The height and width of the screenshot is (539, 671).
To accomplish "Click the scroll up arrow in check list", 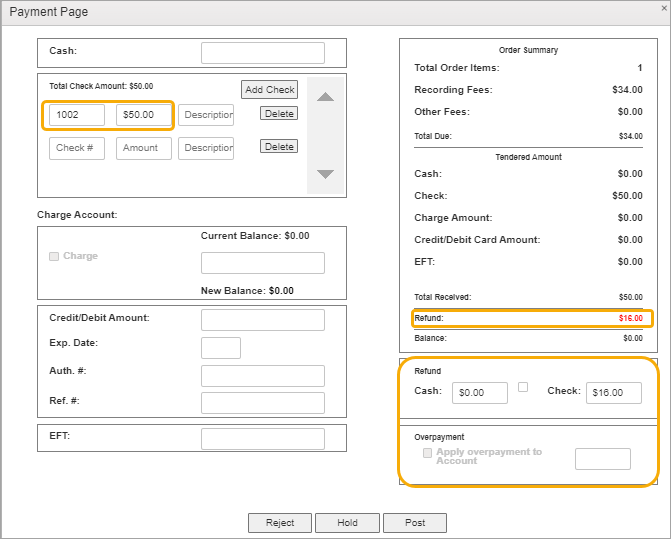I will coord(325,97).
